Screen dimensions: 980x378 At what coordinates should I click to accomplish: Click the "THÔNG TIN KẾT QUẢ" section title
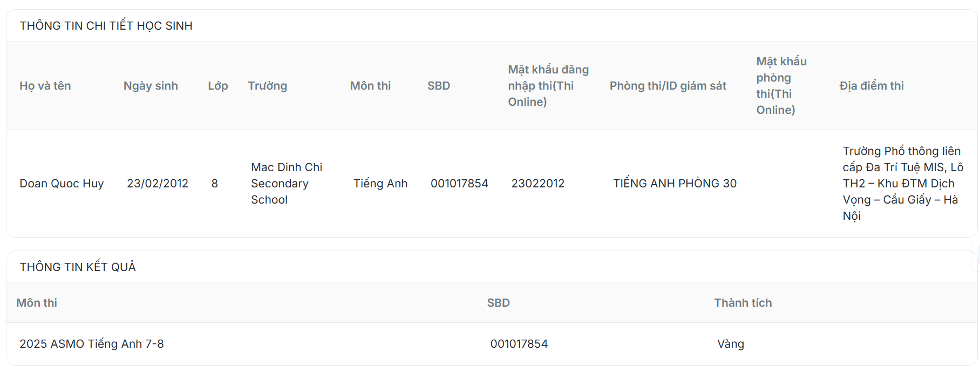click(x=78, y=267)
